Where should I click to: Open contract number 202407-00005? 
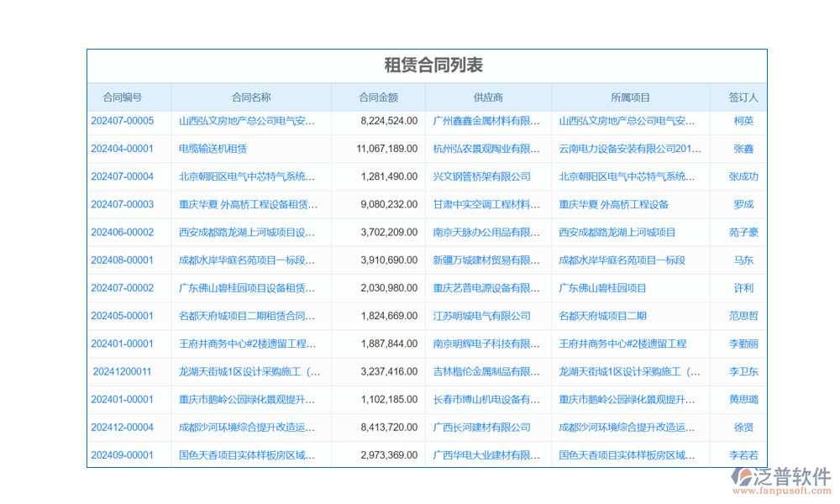(123, 121)
